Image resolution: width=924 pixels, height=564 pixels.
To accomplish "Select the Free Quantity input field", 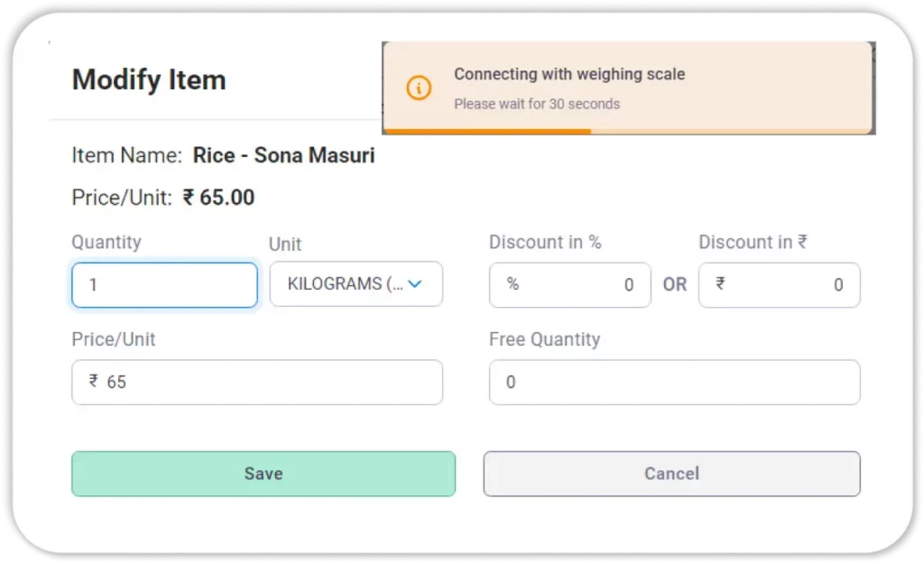I will (x=674, y=383).
